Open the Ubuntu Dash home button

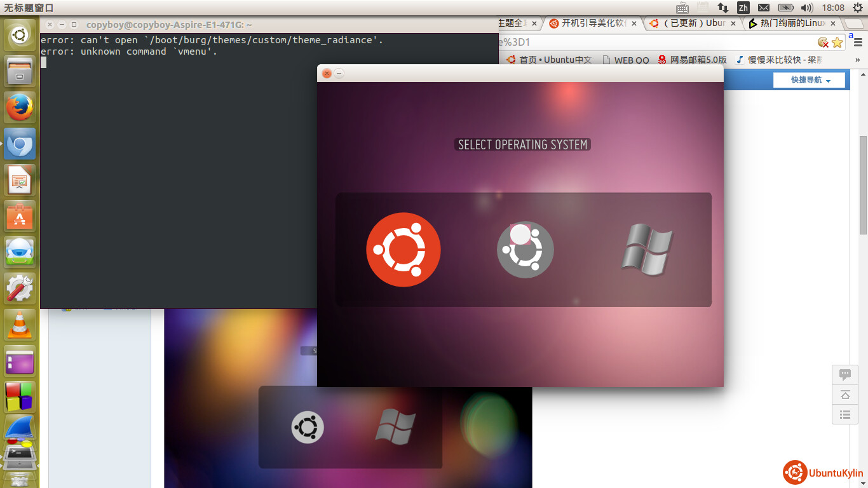tap(20, 34)
